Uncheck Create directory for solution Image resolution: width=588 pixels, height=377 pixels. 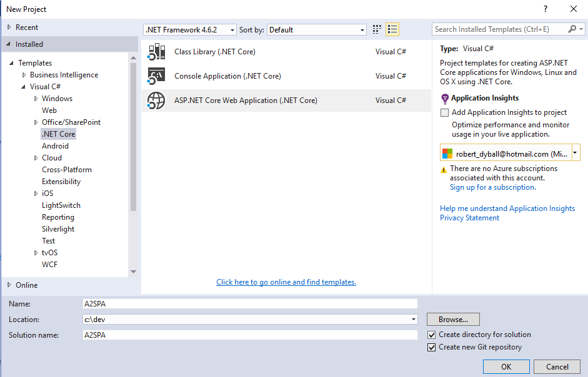coord(432,335)
